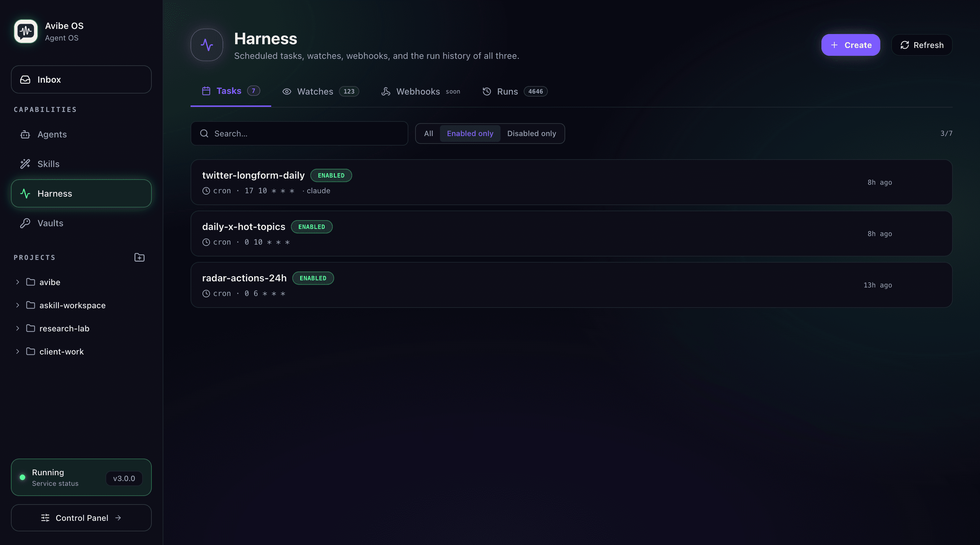Click the Refresh button
The height and width of the screenshot is (545, 980).
(x=922, y=45)
